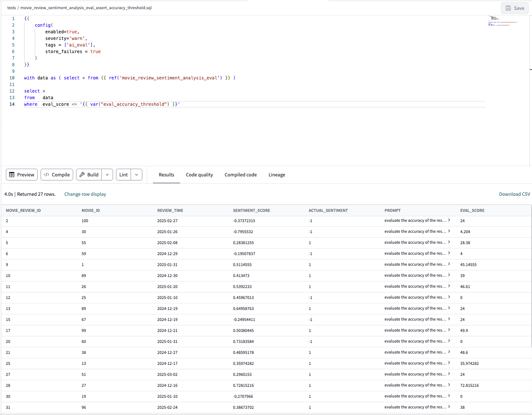Image resolution: width=532 pixels, height=415 pixels.
Task: Click line 14 of the SQL editor
Action: 110,104
